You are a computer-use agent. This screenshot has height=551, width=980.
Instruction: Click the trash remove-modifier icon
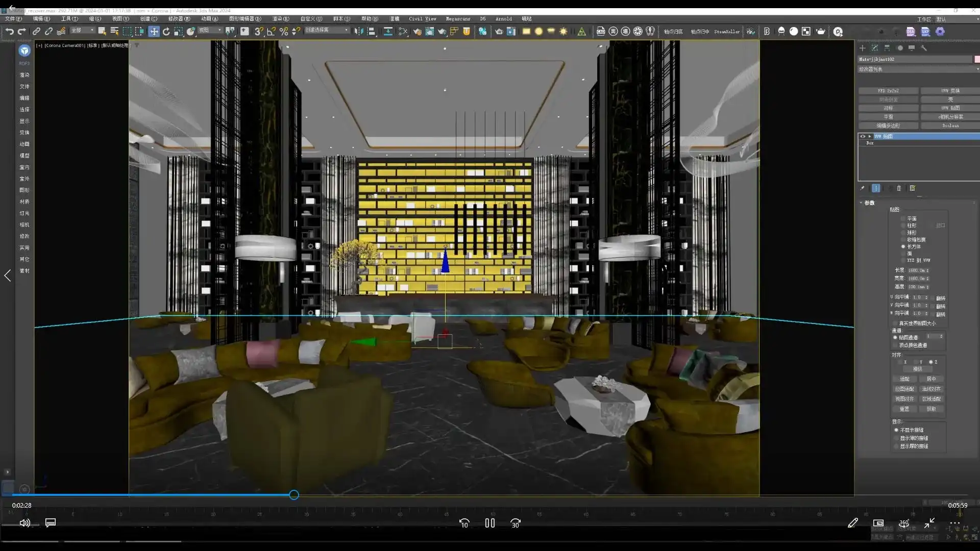coord(899,188)
